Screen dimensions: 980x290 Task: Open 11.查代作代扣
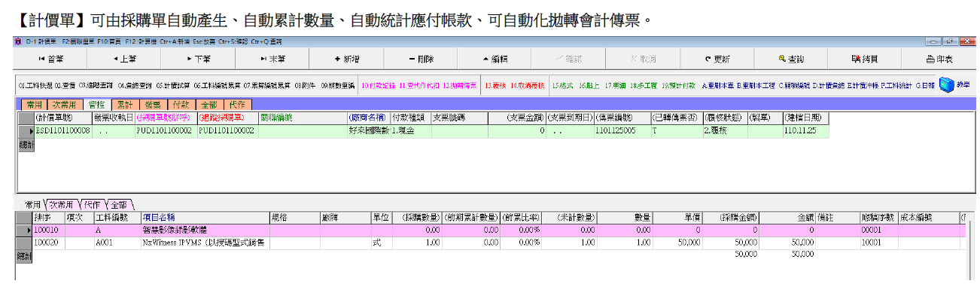(420, 86)
